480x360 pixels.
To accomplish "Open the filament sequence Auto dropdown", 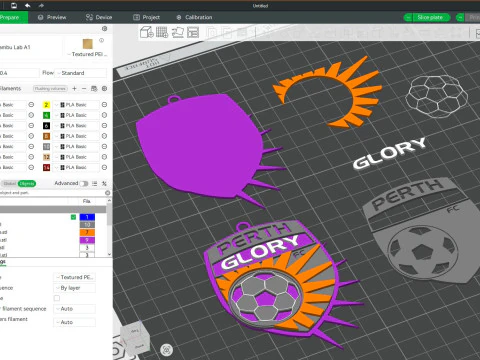I will pos(74,309).
